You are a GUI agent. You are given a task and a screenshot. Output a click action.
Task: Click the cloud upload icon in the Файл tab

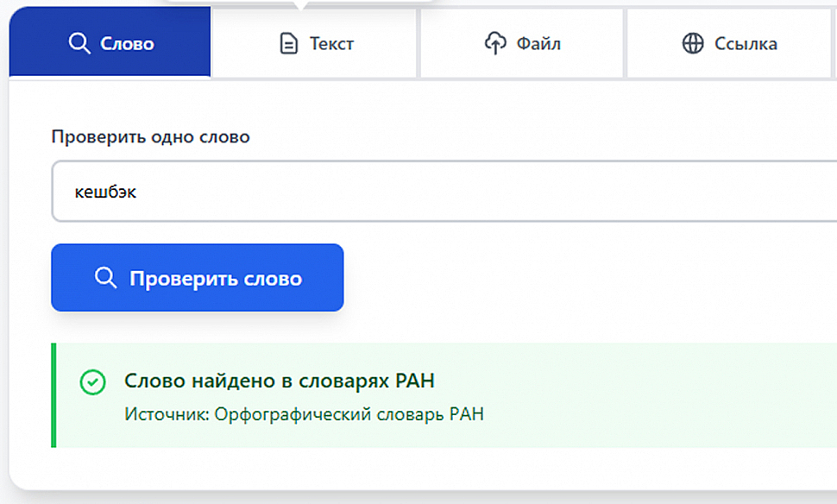pos(495,43)
